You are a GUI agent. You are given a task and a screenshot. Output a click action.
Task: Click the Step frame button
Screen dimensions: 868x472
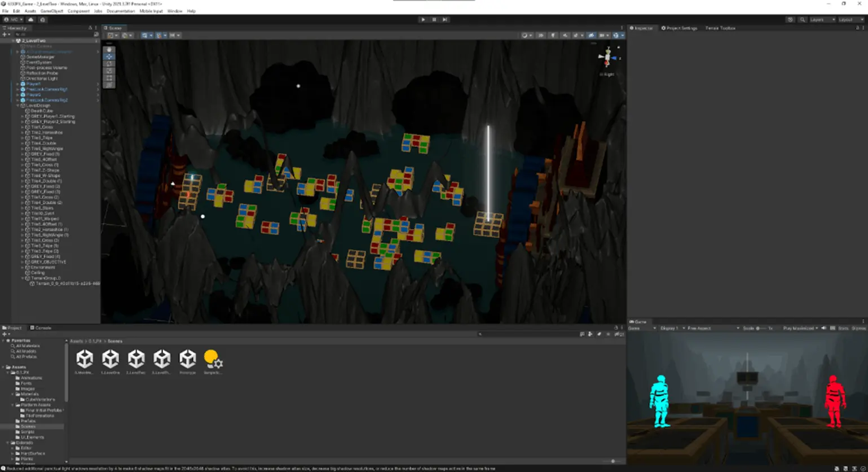[445, 20]
